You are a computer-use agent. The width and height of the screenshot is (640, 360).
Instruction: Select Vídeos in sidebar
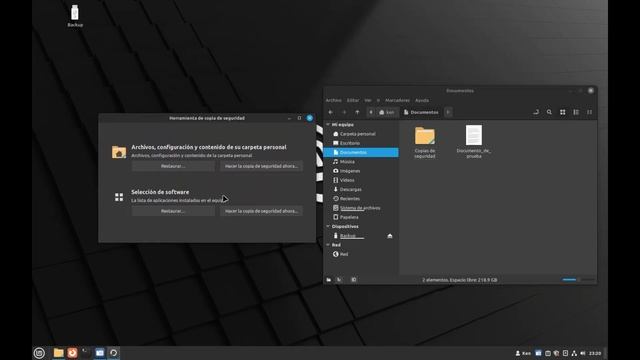tap(361, 180)
